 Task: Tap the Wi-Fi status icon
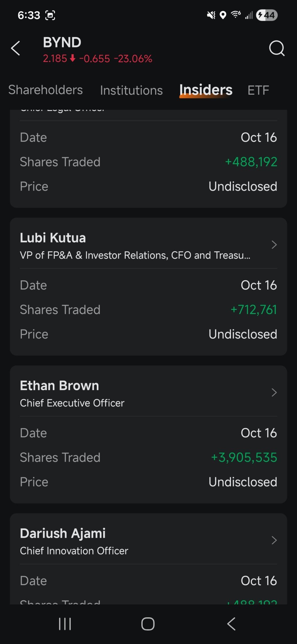point(236,14)
